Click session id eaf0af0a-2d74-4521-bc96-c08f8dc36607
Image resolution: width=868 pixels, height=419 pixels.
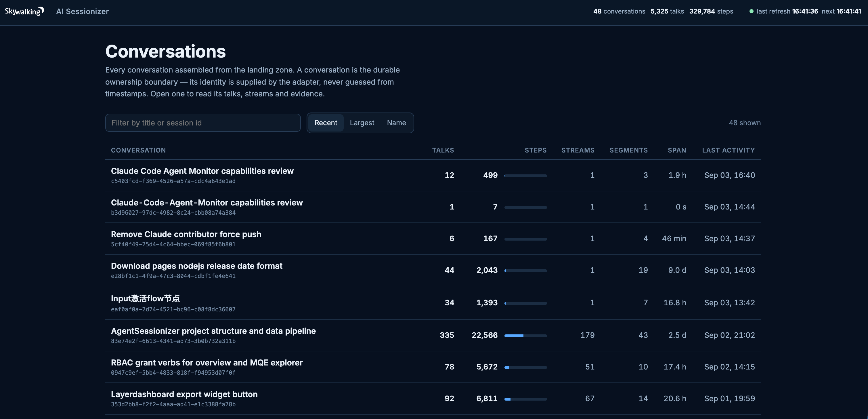coord(173,309)
